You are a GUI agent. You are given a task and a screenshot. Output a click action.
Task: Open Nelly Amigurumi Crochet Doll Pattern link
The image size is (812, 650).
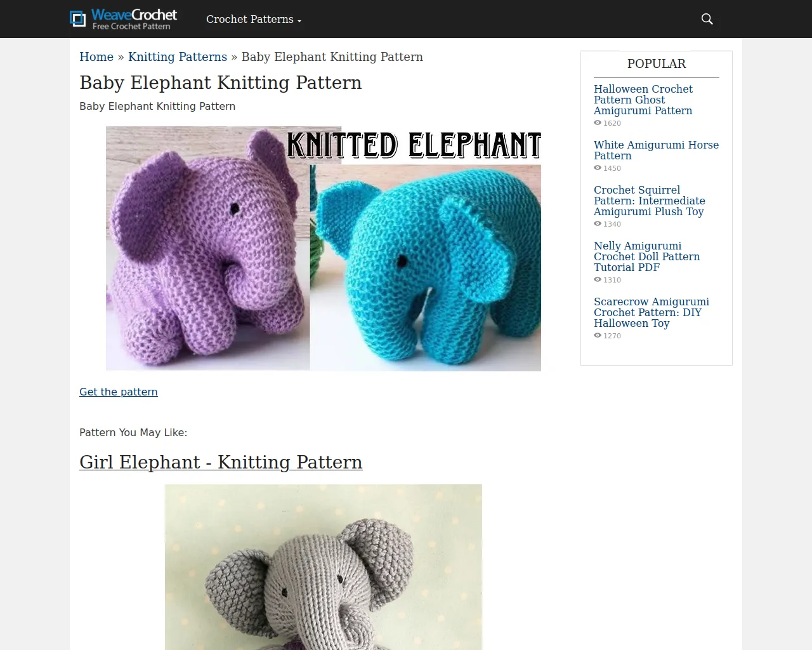tap(647, 256)
